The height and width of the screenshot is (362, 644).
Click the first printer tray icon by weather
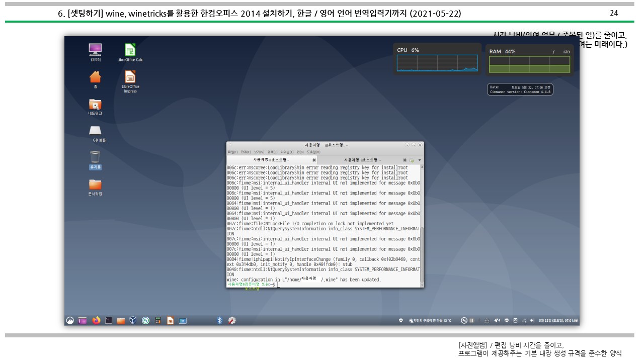(x=401, y=320)
